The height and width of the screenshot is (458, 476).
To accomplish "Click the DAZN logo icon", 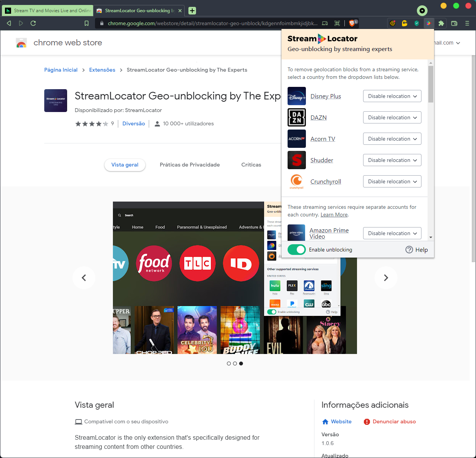I will click(x=297, y=117).
